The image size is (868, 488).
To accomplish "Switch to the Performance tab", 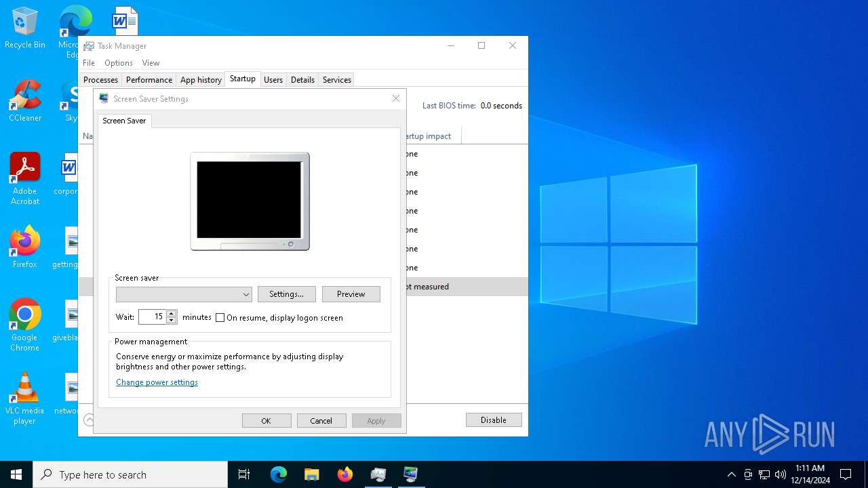I will [x=149, y=80].
